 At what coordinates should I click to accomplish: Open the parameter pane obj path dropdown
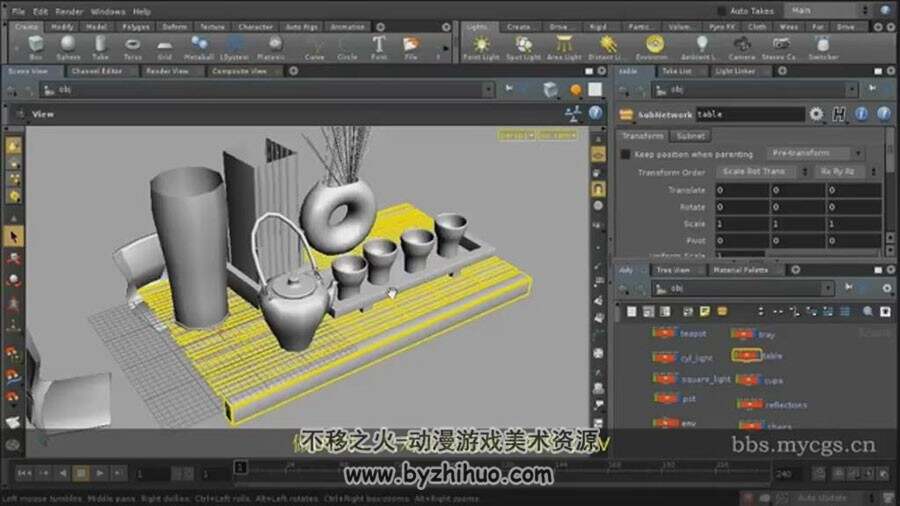pos(852,89)
